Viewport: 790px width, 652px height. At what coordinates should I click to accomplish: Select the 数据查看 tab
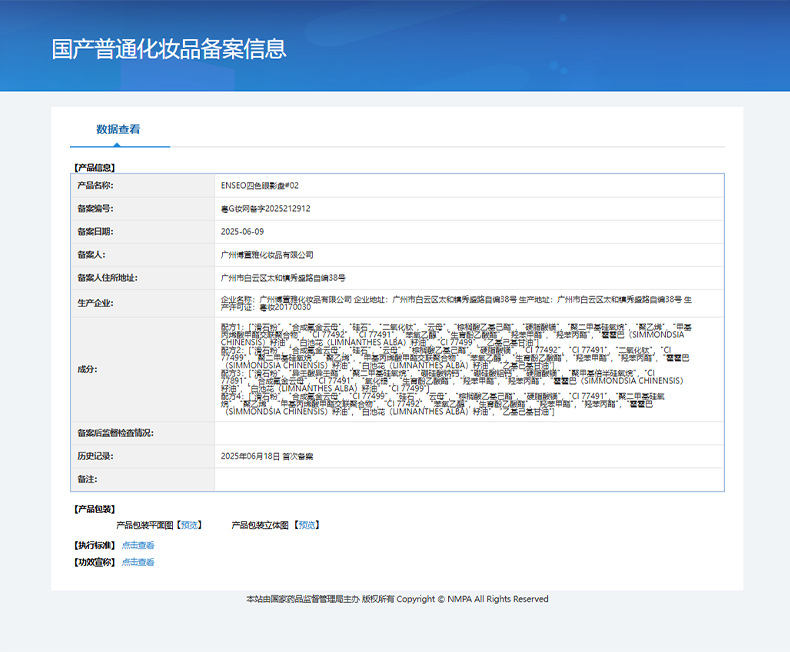(x=118, y=129)
